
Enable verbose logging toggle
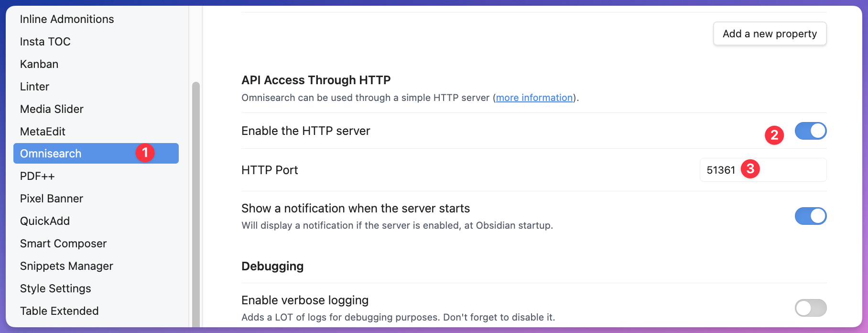810,308
